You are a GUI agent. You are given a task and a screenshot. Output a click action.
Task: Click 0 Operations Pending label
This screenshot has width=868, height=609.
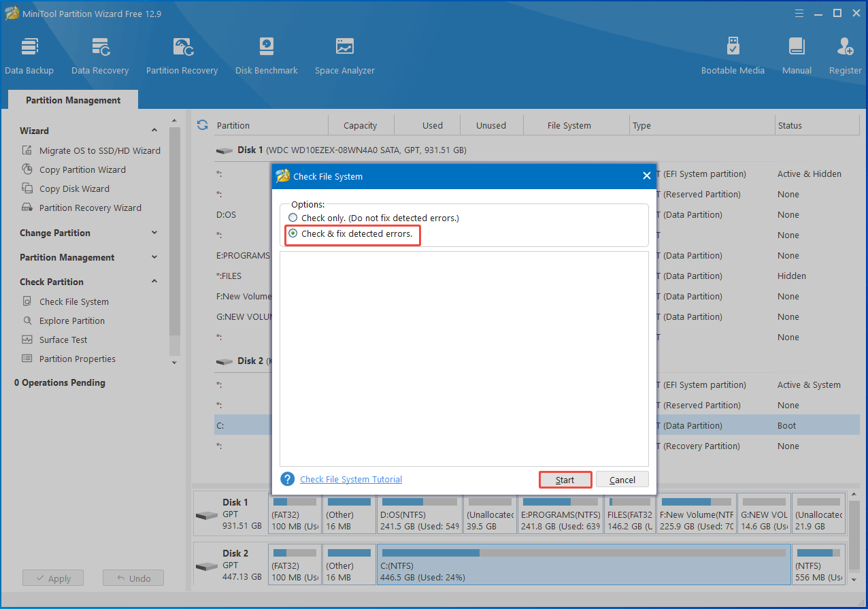click(60, 382)
